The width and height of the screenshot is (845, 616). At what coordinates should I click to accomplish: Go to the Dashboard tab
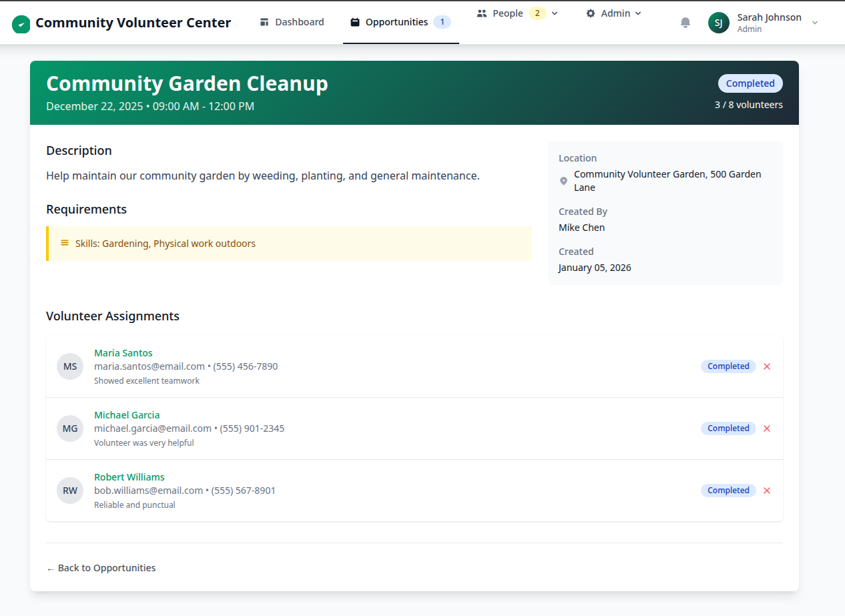pyautogui.click(x=292, y=22)
